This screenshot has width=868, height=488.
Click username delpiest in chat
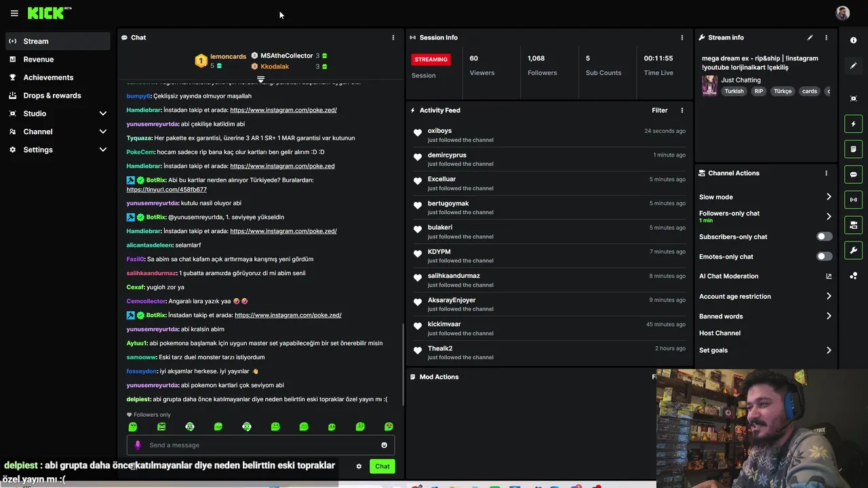[x=138, y=400]
